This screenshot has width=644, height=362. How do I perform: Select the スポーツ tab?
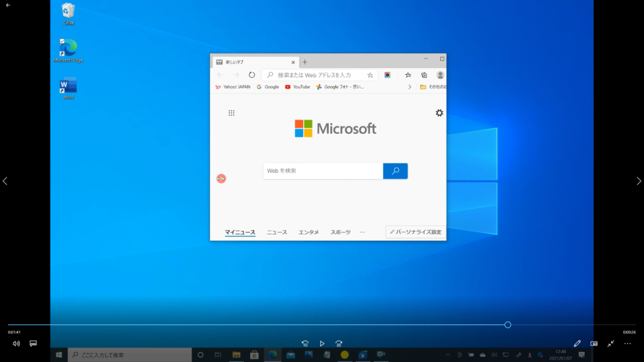click(340, 233)
